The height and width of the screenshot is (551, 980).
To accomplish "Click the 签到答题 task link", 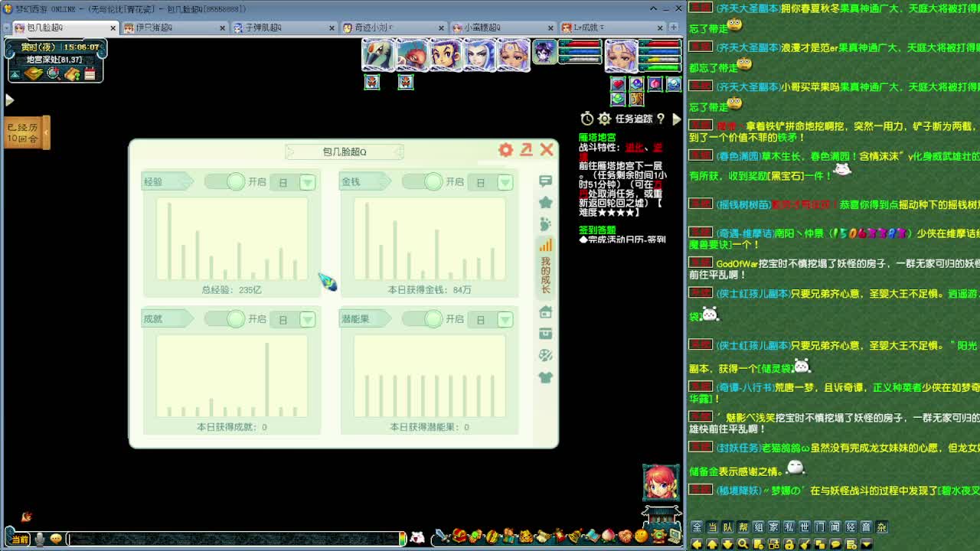I will tap(597, 230).
